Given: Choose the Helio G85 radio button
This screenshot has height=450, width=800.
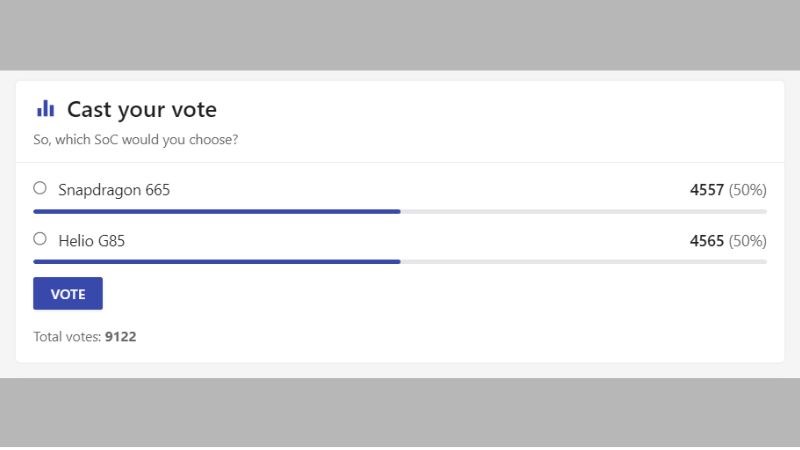Looking at the screenshot, I should [x=40, y=239].
